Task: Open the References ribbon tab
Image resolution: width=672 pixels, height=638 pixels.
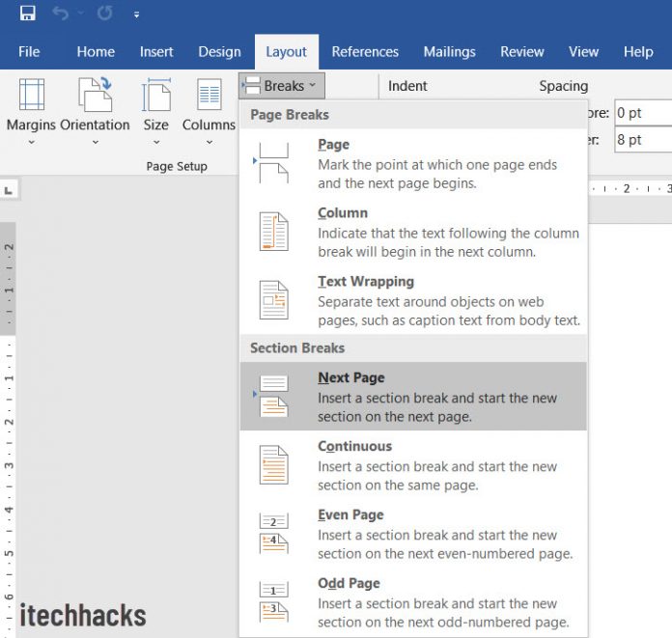Action: [x=364, y=52]
